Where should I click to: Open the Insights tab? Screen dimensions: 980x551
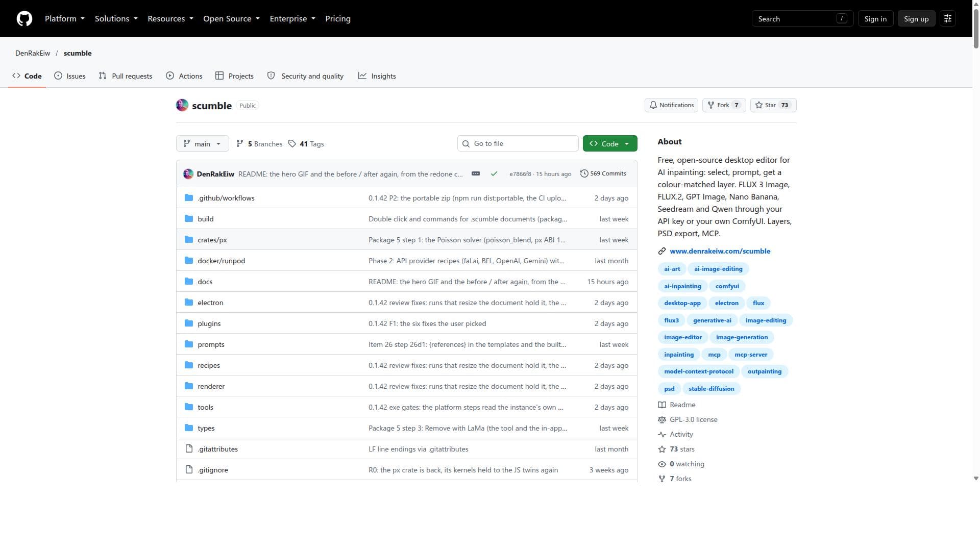(x=377, y=76)
